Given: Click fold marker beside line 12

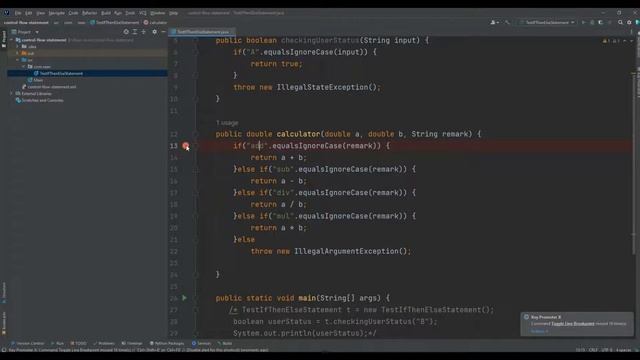Looking at the screenshot, I should pyautogui.click(x=196, y=134).
